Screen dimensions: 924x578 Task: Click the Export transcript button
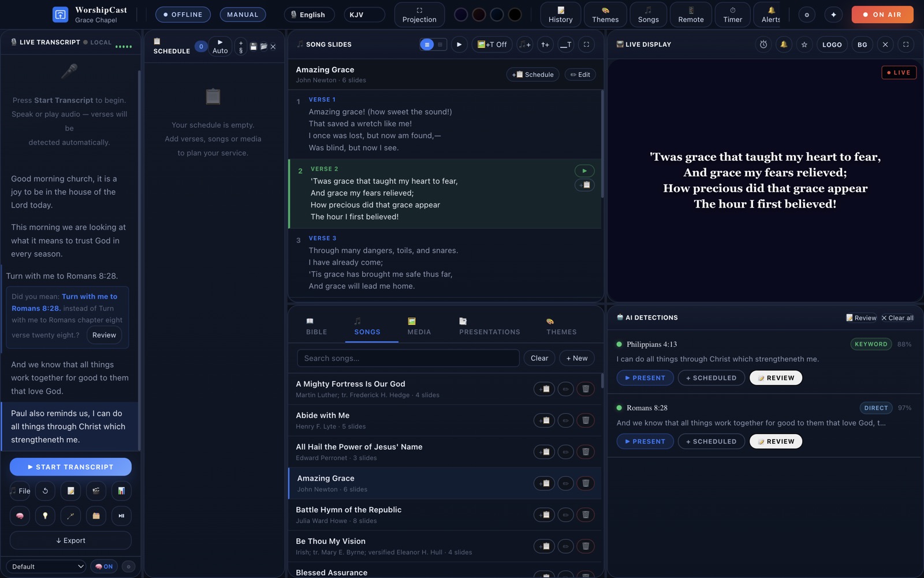[x=70, y=540]
